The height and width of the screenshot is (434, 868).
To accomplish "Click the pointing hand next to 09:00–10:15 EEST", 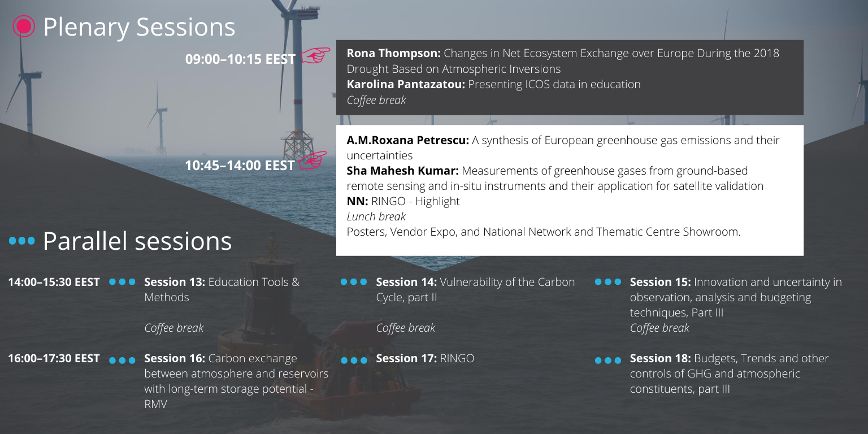I will pos(315,55).
